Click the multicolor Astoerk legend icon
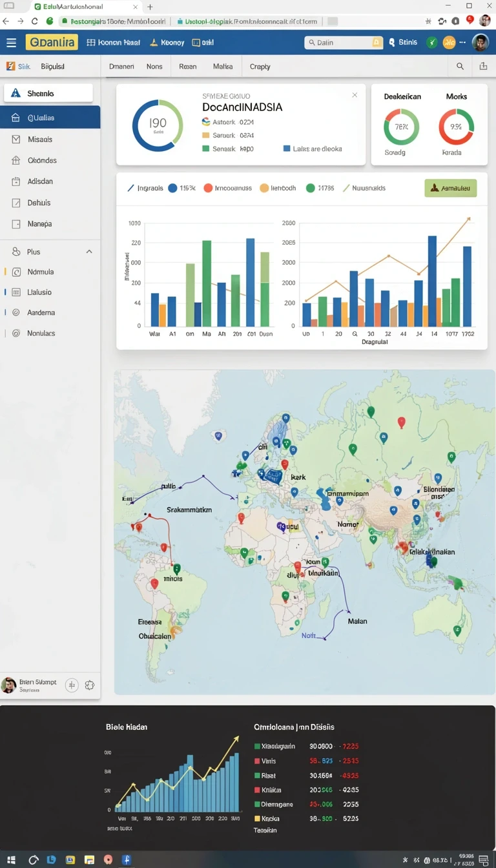496x868 pixels. tap(206, 121)
